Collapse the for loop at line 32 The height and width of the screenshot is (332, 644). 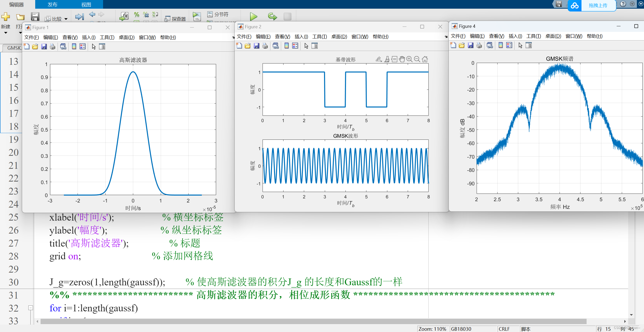coord(30,308)
